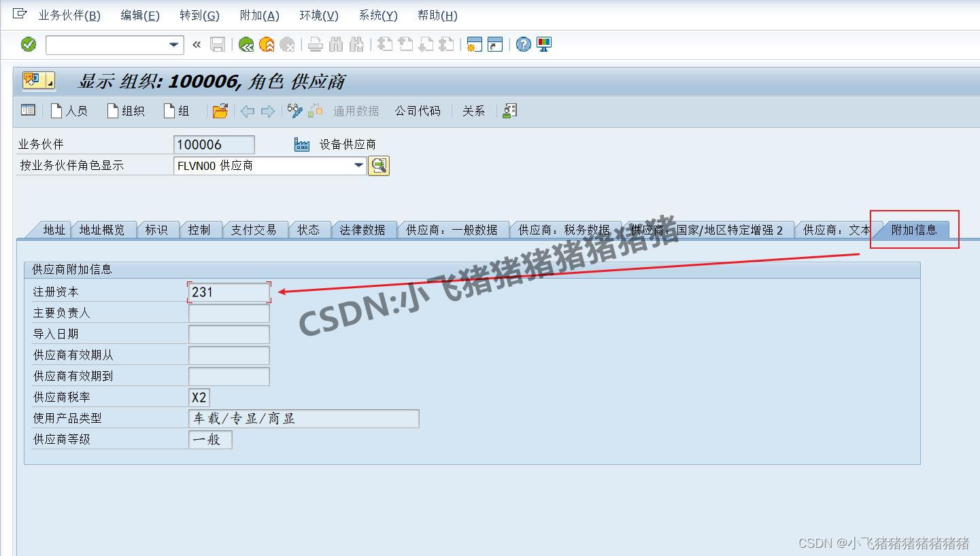Click the 供应商有效期从 input field

(229, 355)
